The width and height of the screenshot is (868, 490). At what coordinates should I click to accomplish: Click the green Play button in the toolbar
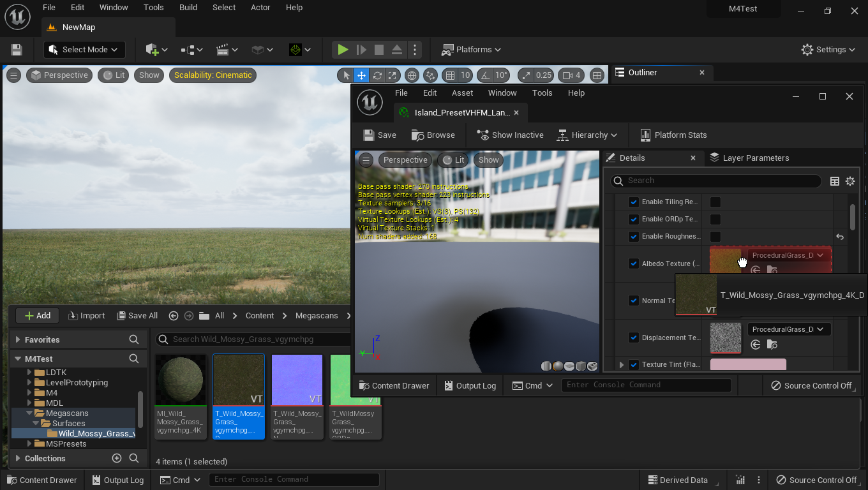(x=343, y=50)
